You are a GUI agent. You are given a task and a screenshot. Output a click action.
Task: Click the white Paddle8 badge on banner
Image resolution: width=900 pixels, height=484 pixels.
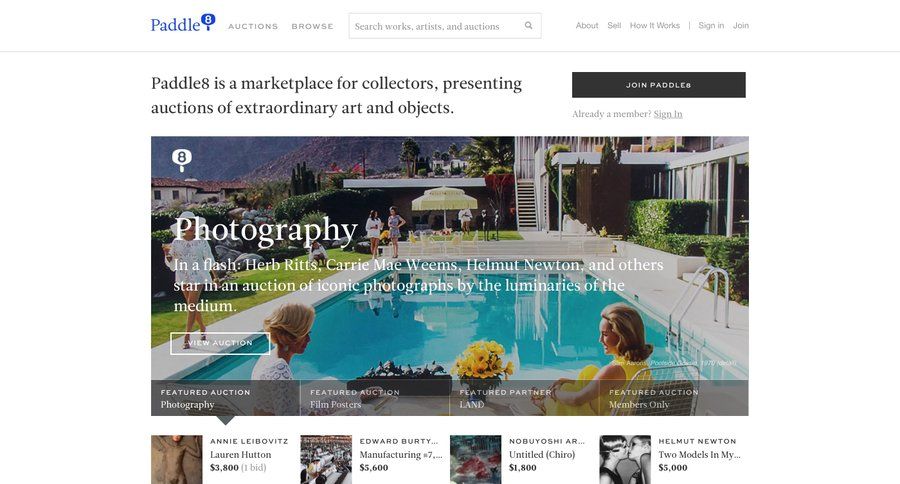click(x=182, y=160)
